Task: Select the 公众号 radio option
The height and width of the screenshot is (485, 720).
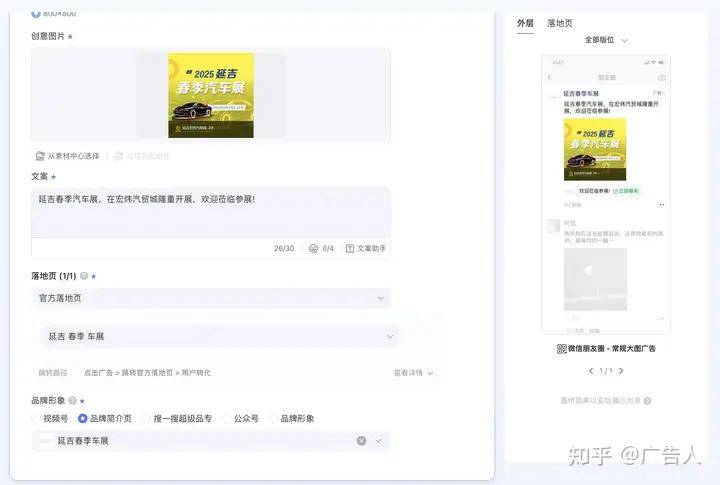Action: pos(228,419)
